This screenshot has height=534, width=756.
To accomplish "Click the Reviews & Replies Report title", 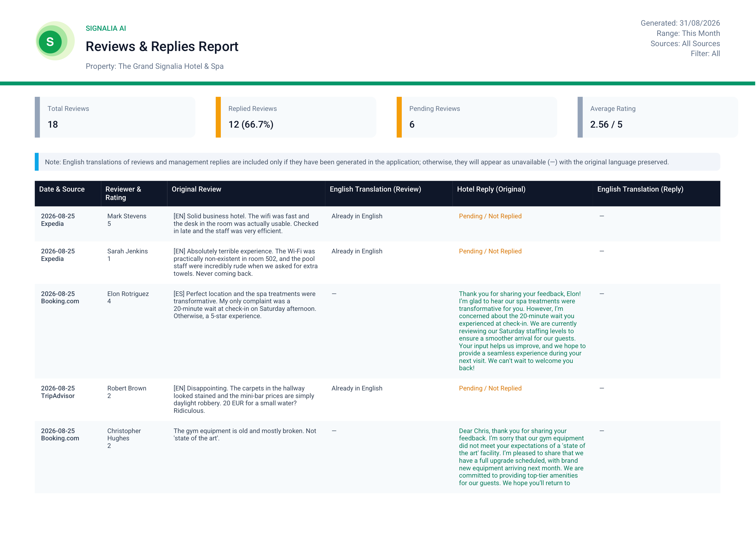I will coord(162,46).
